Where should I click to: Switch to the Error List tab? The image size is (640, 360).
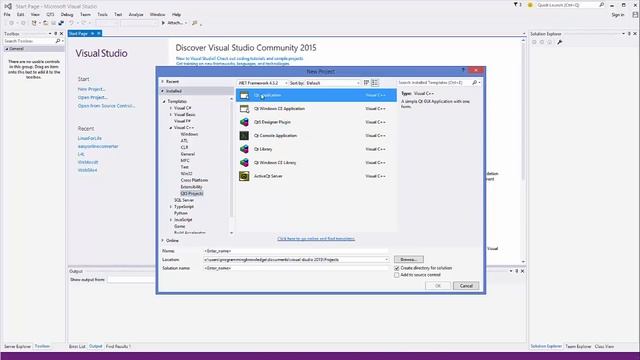click(x=77, y=347)
